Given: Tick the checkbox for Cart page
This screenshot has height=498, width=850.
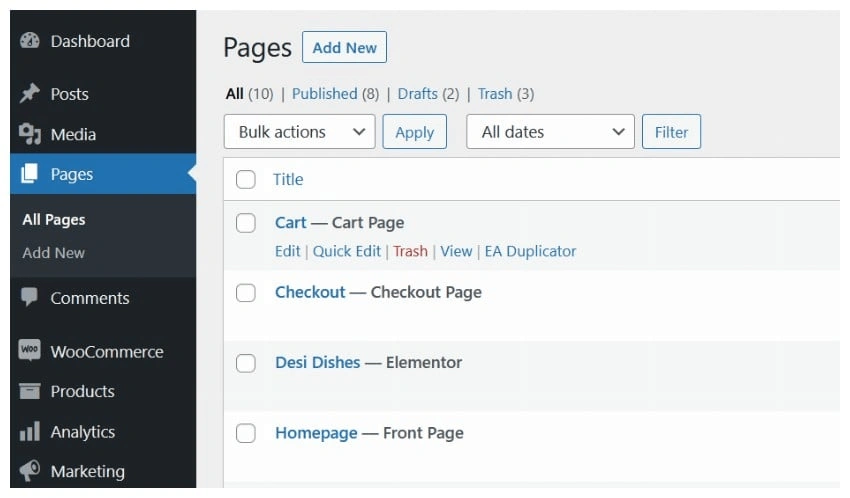Looking at the screenshot, I should [x=246, y=223].
